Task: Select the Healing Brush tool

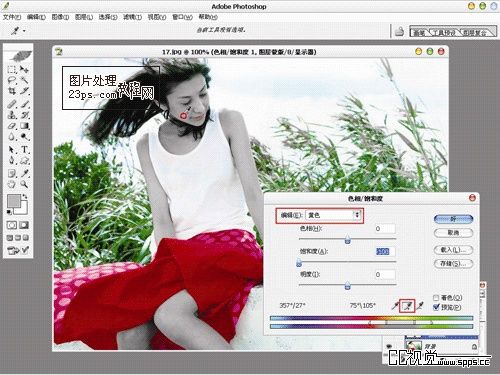Action: tap(12, 104)
